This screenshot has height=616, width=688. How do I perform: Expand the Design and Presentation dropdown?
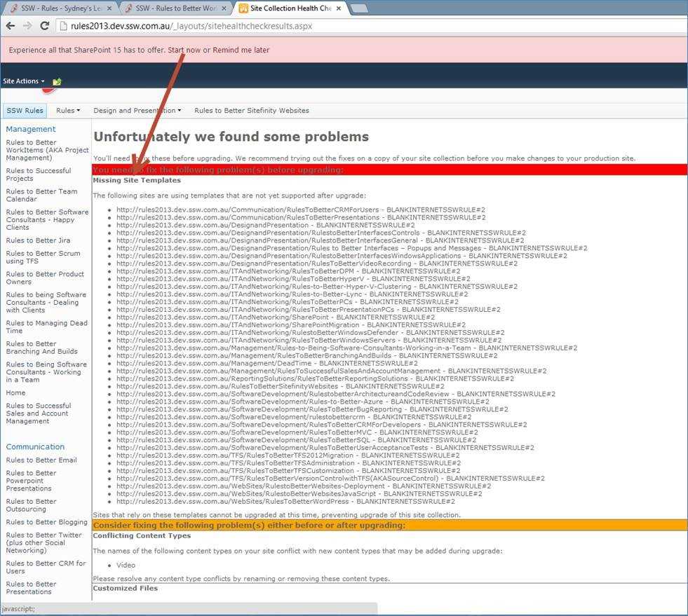click(137, 111)
